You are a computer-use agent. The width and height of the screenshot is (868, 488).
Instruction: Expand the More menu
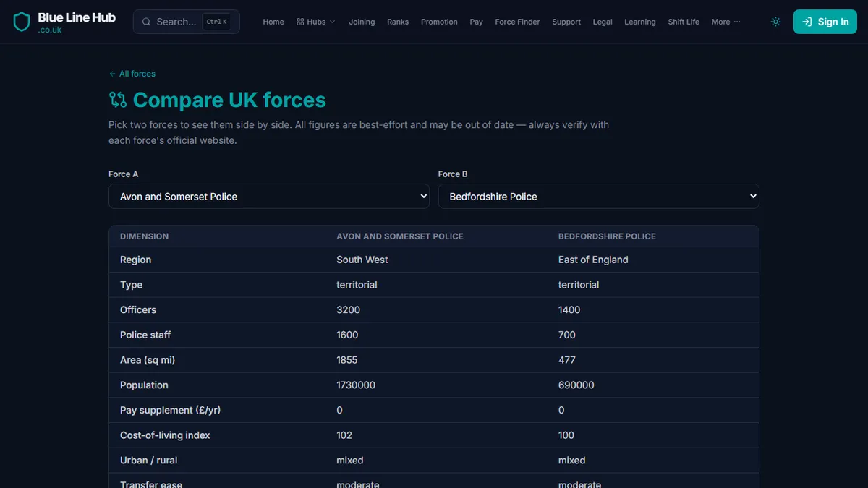[x=726, y=22]
